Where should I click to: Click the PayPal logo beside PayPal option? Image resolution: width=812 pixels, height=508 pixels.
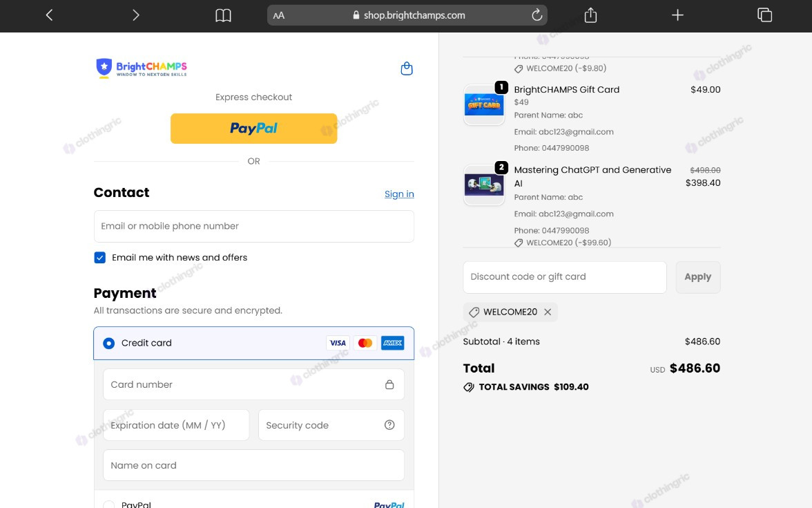tap(389, 505)
